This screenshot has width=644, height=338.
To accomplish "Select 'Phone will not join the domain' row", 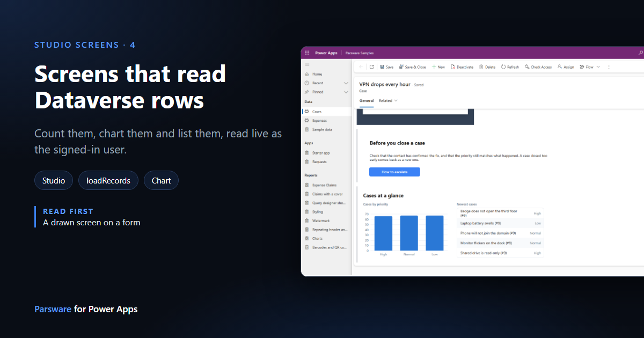I will click(x=500, y=233).
